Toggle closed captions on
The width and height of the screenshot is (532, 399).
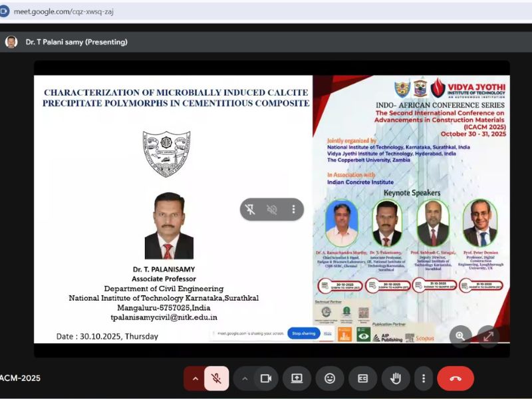click(362, 378)
